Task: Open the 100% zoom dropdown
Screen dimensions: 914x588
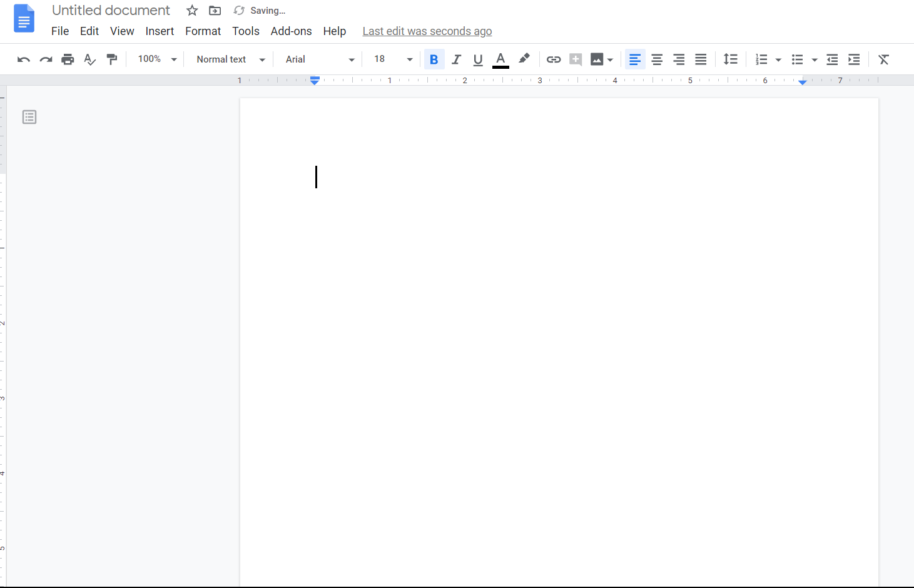Action: point(157,59)
